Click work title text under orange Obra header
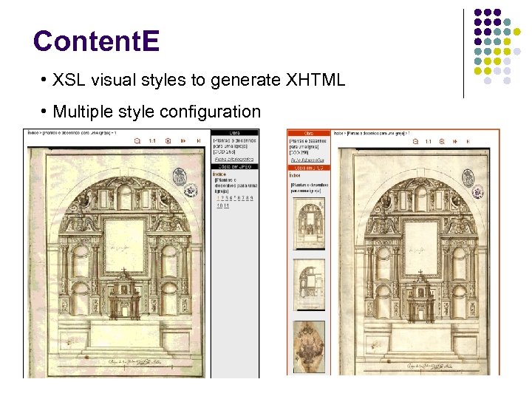Image resolution: width=532 pixels, height=399 pixels. point(307,146)
